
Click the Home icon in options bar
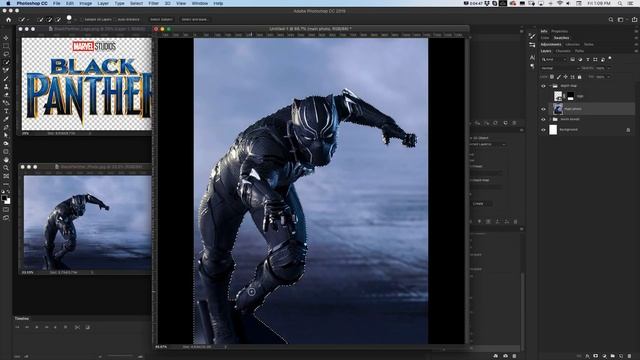click(x=9, y=19)
